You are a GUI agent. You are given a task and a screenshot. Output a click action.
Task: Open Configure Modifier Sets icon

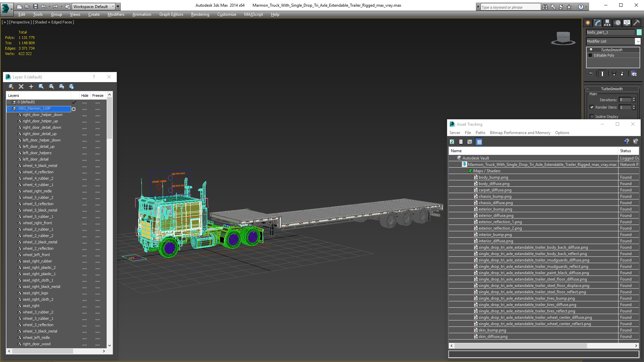click(x=634, y=74)
